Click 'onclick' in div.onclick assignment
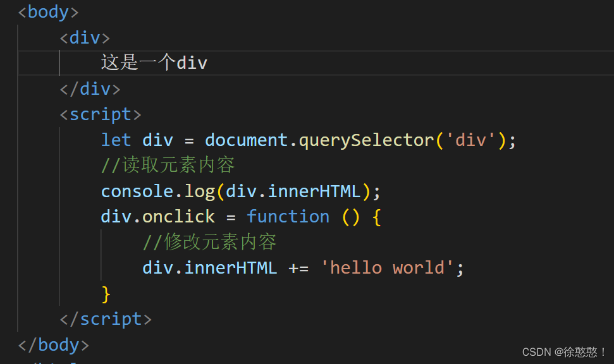Image resolution: width=614 pixels, height=364 pixels. (x=178, y=217)
